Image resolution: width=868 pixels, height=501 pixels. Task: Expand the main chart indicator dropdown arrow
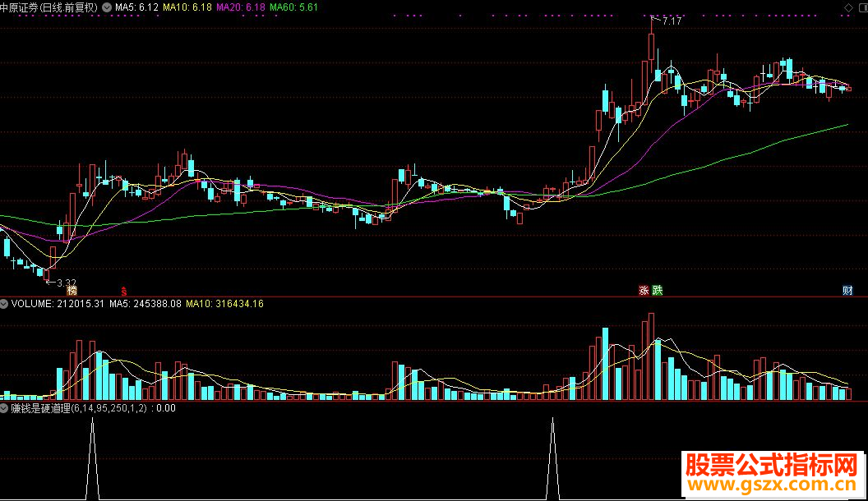point(107,7)
